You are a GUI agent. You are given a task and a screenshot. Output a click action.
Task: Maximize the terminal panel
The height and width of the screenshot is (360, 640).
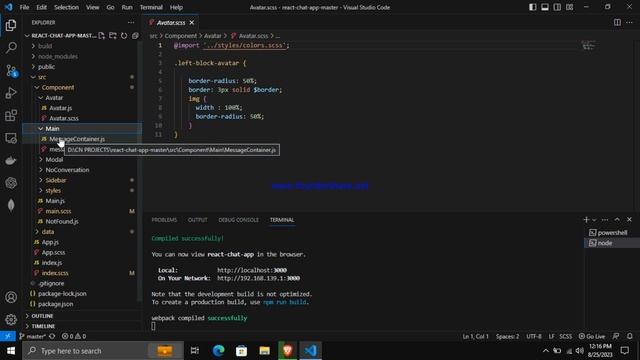pyautogui.click(x=617, y=220)
